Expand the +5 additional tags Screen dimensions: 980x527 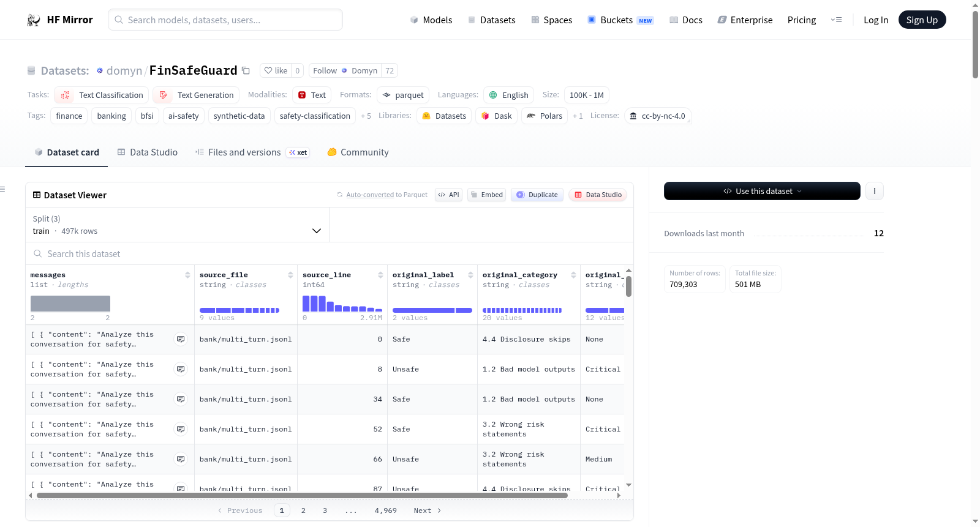click(366, 116)
